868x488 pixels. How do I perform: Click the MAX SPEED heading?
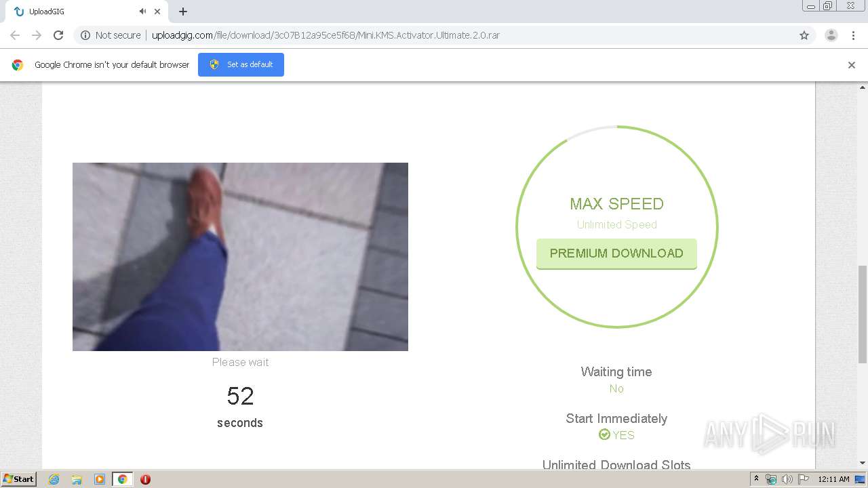(616, 204)
